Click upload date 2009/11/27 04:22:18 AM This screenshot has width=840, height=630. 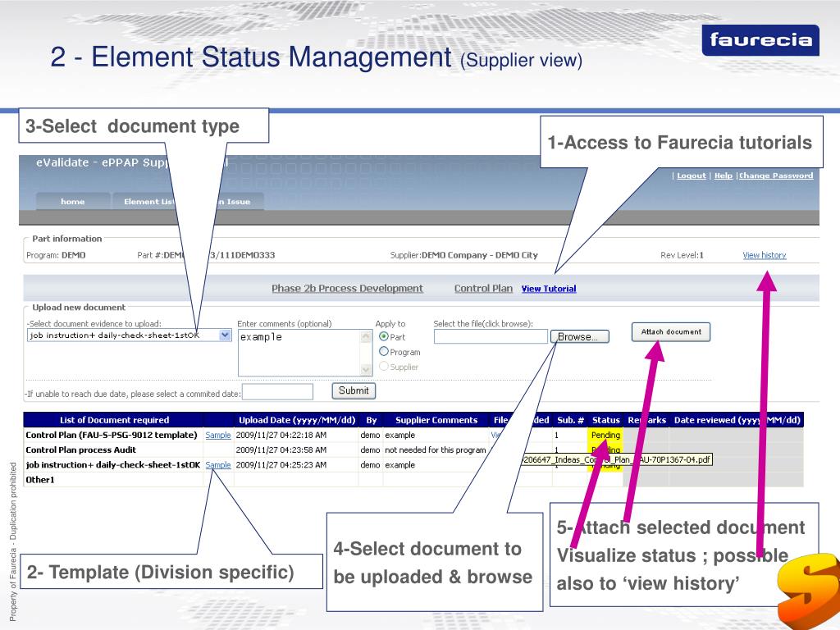click(x=281, y=435)
